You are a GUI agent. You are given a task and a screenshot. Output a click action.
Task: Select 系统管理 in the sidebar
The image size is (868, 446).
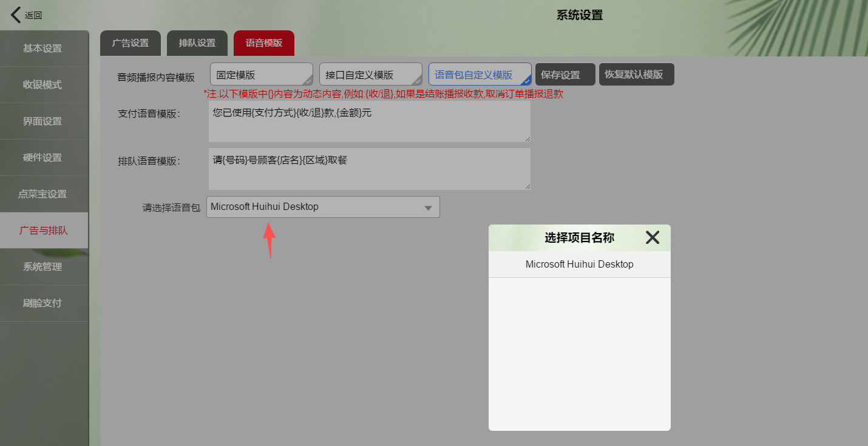click(42, 267)
